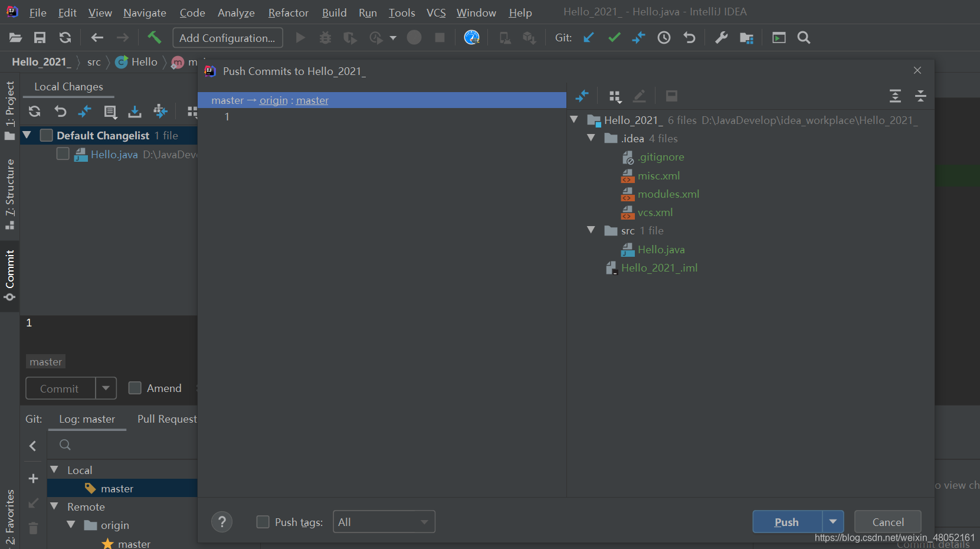This screenshot has height=549, width=980.
Task: Click the master target branch link
Action: tap(312, 100)
